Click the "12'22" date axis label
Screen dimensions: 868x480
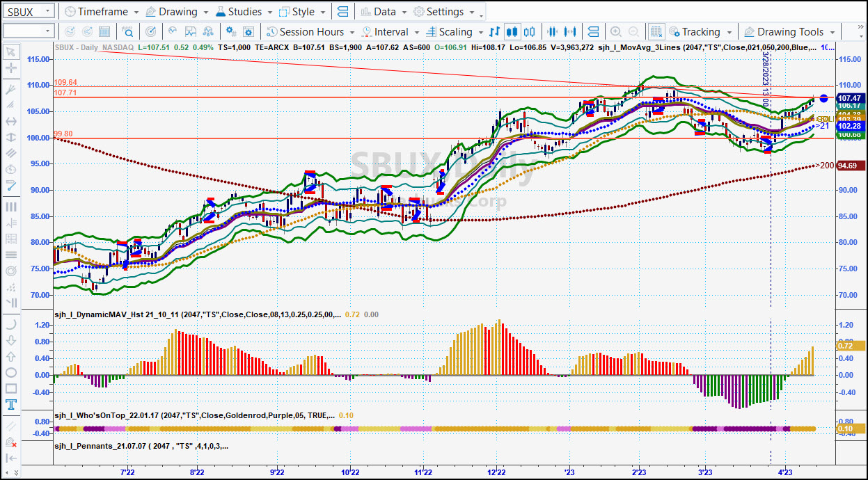496,471
